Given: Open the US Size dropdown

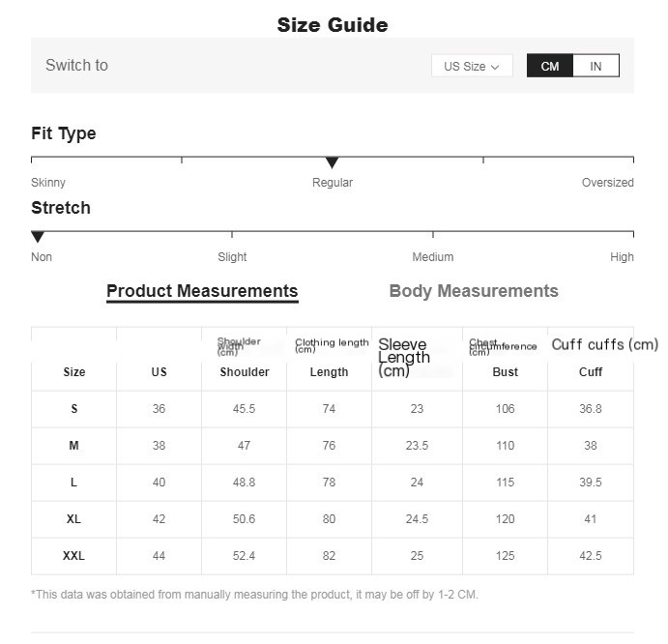Looking at the screenshot, I should [x=472, y=66].
